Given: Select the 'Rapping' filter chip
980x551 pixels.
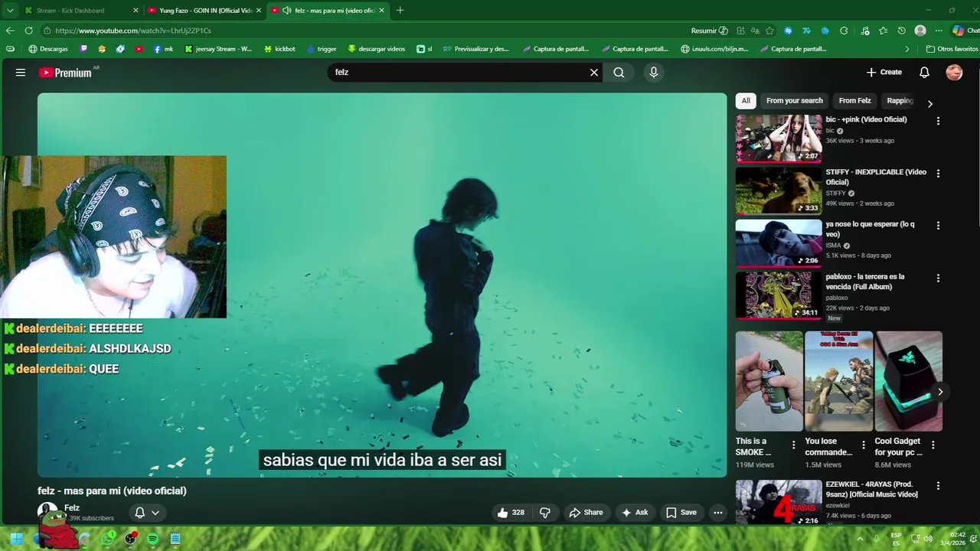Looking at the screenshot, I should point(900,101).
